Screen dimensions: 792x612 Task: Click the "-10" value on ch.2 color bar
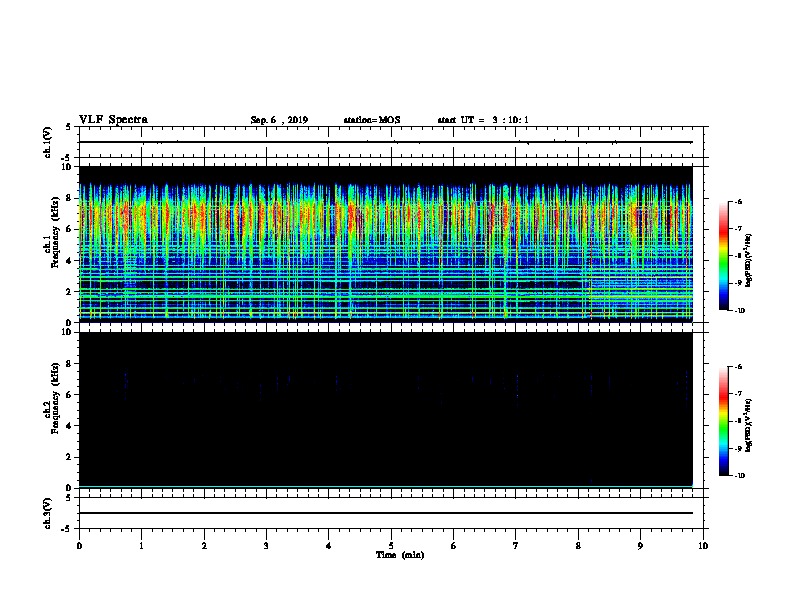pyautogui.click(x=739, y=475)
